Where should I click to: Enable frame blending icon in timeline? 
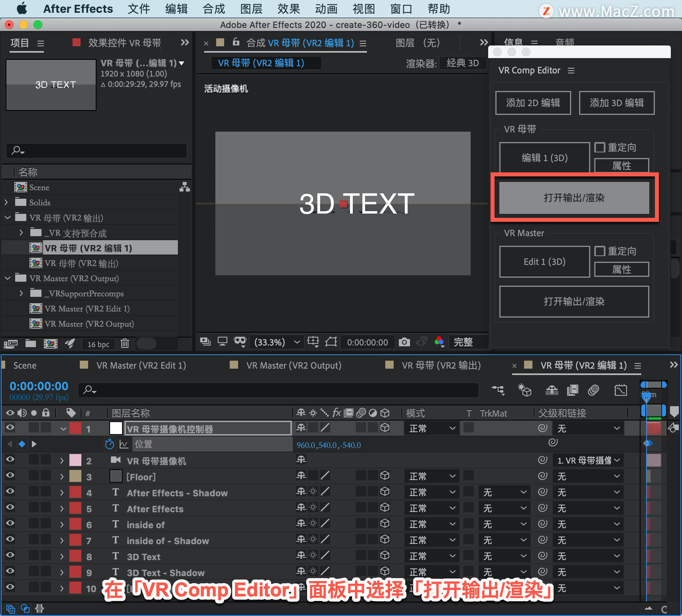(x=572, y=390)
